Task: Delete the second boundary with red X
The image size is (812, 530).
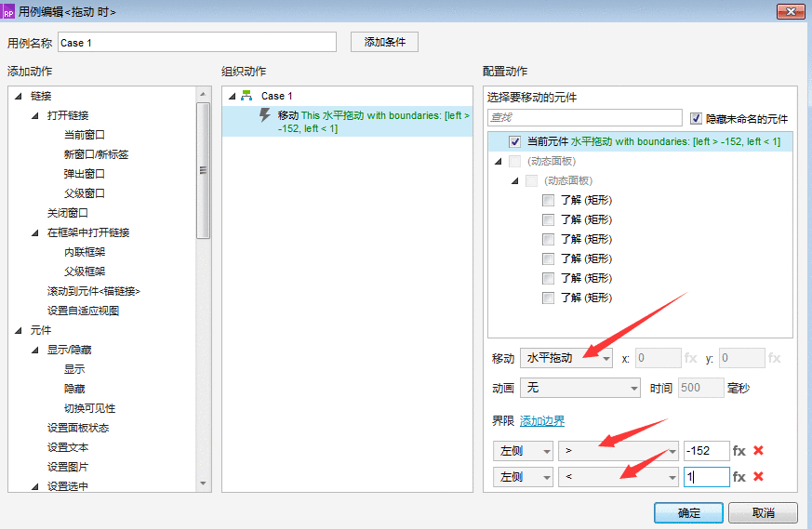Action: pyautogui.click(x=758, y=476)
